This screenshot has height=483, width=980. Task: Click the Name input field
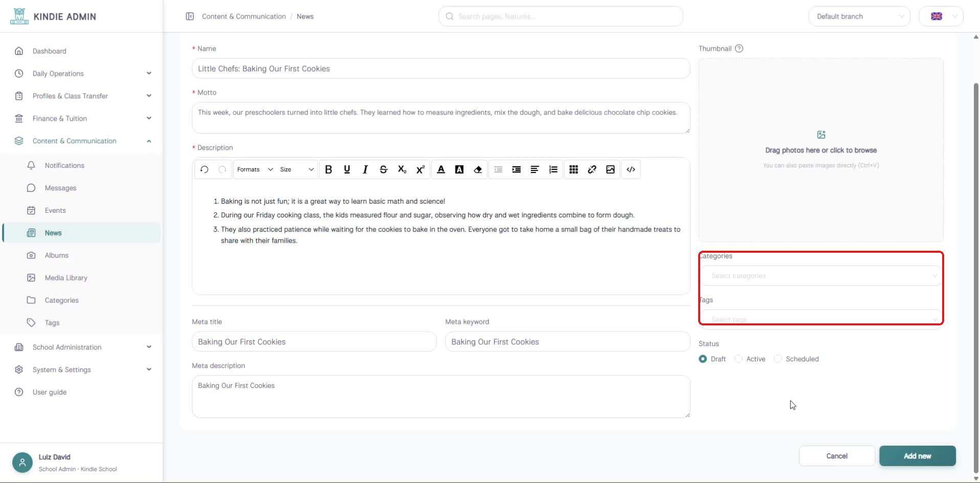click(x=441, y=69)
